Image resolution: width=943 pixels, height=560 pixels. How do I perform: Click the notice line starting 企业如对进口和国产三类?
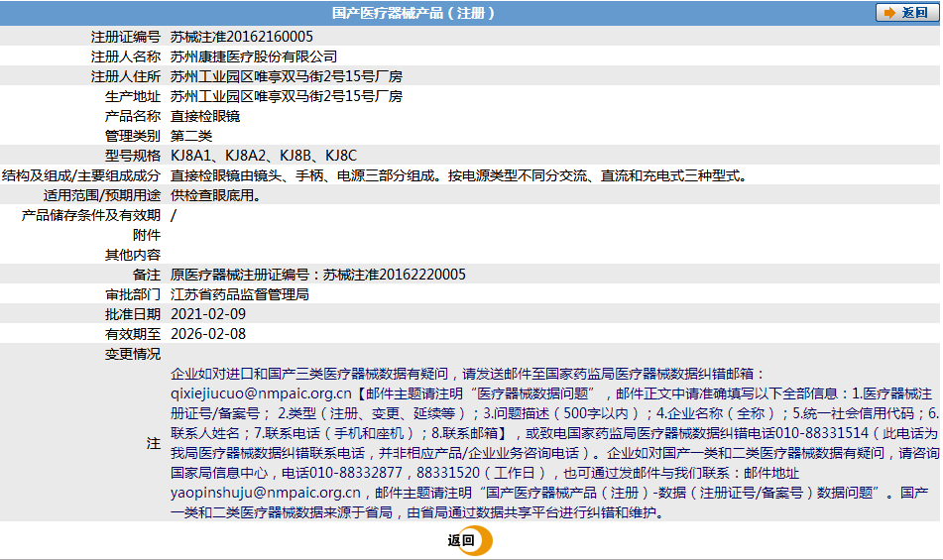(467, 374)
